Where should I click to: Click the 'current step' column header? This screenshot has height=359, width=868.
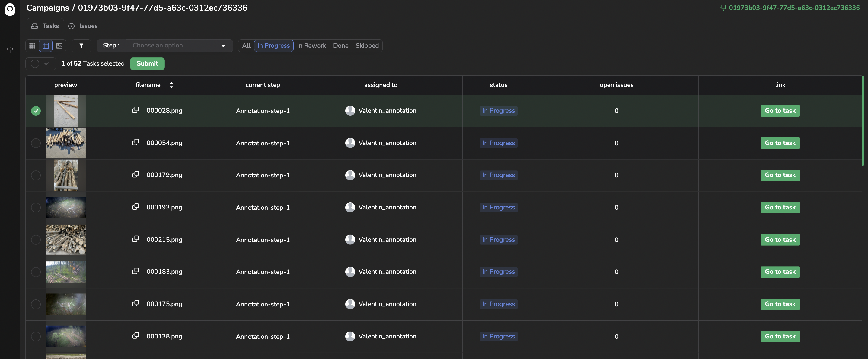pos(263,85)
